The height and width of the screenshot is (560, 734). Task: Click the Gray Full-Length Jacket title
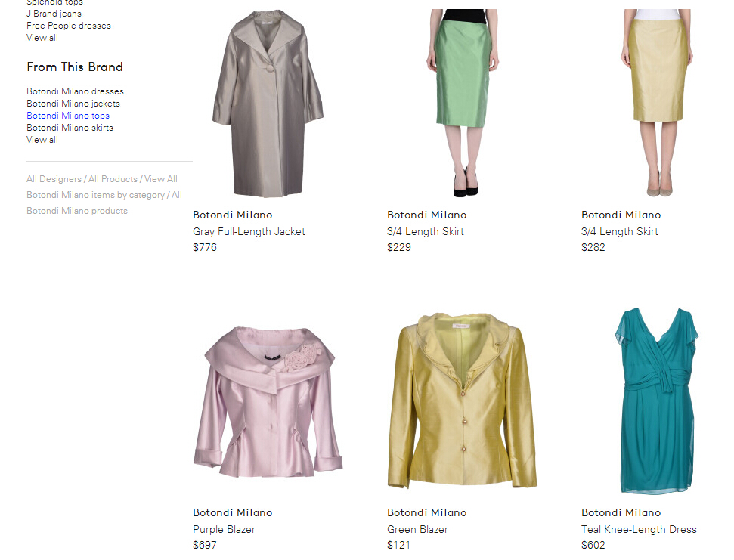pos(249,231)
